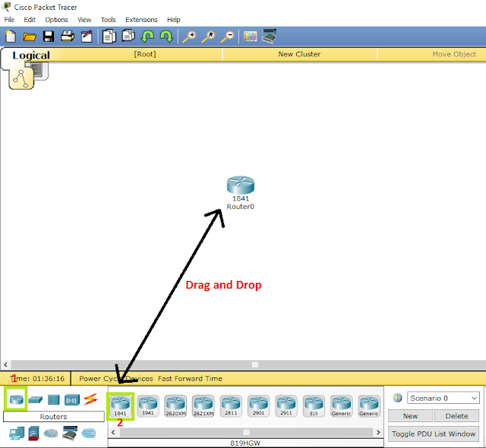This screenshot has height=448, width=486.
Task: Open the Scenario 0 dropdown
Action: 443,398
